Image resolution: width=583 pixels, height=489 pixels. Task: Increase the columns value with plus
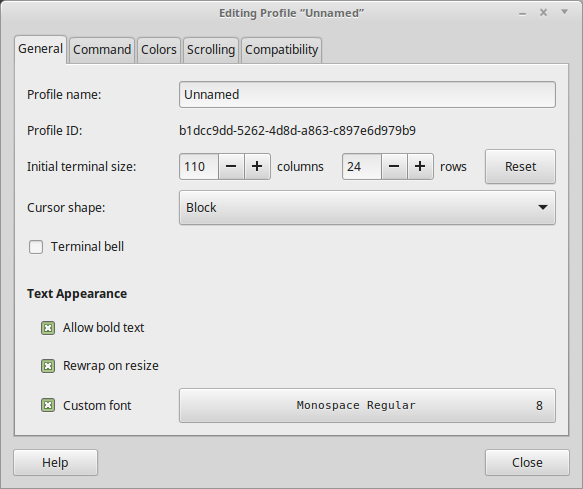click(257, 167)
